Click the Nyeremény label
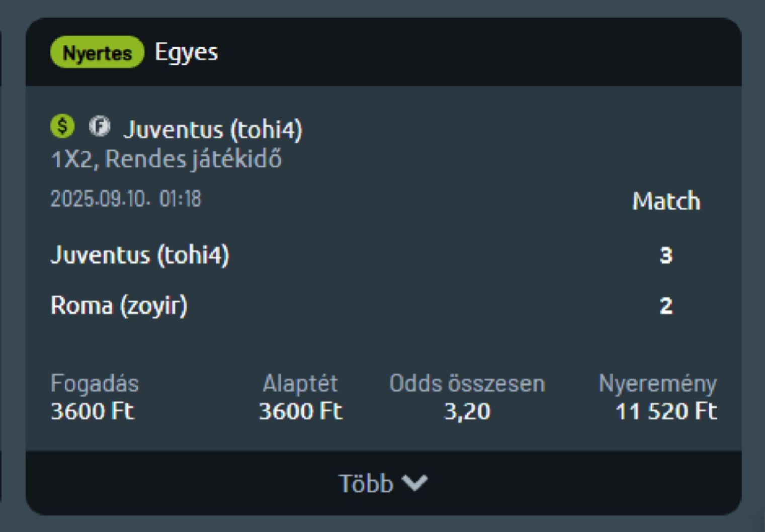The height and width of the screenshot is (532, 765). pos(657,384)
